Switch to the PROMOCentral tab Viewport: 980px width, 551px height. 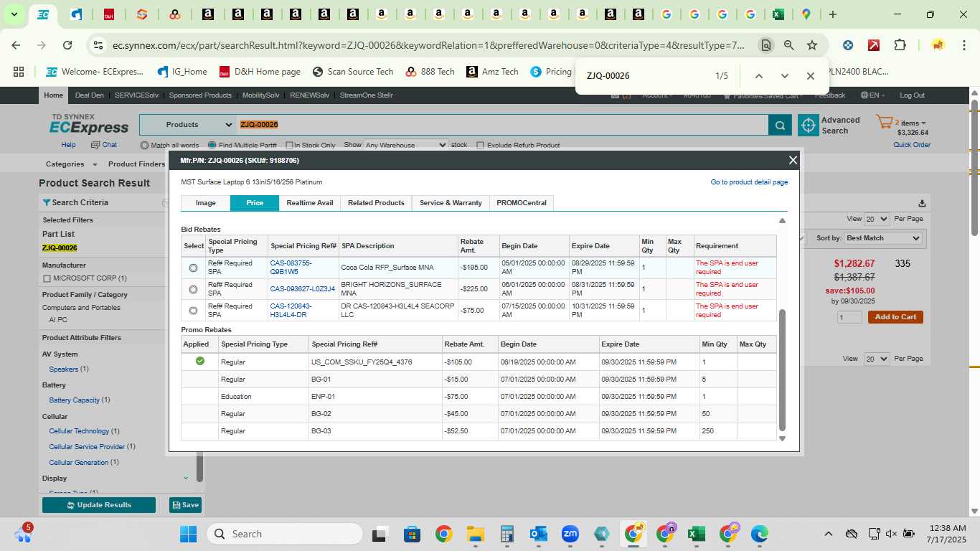point(522,203)
